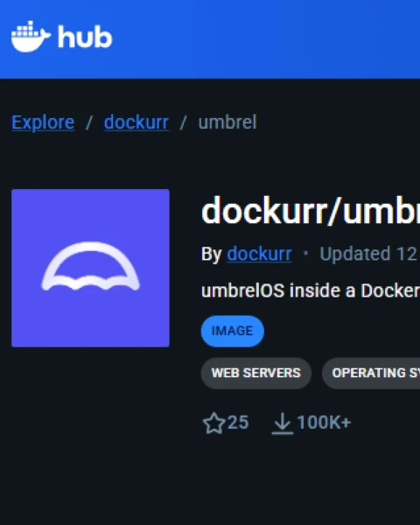Click the dockurr/umbrel repository title
Viewport: 420px width, 525px height.
311,212
